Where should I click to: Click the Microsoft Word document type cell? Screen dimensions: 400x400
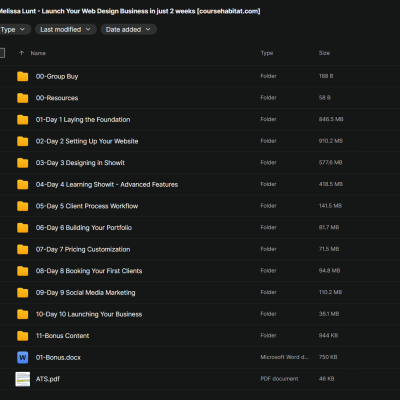pyautogui.click(x=285, y=357)
